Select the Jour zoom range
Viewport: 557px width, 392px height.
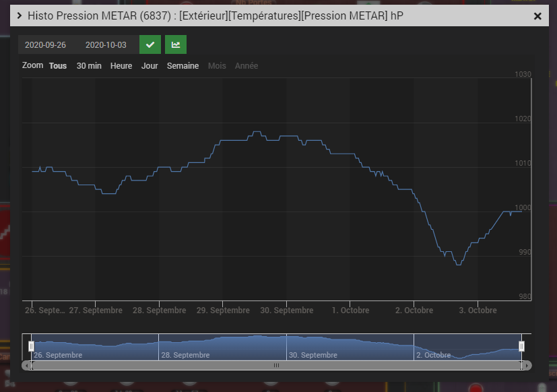point(150,66)
